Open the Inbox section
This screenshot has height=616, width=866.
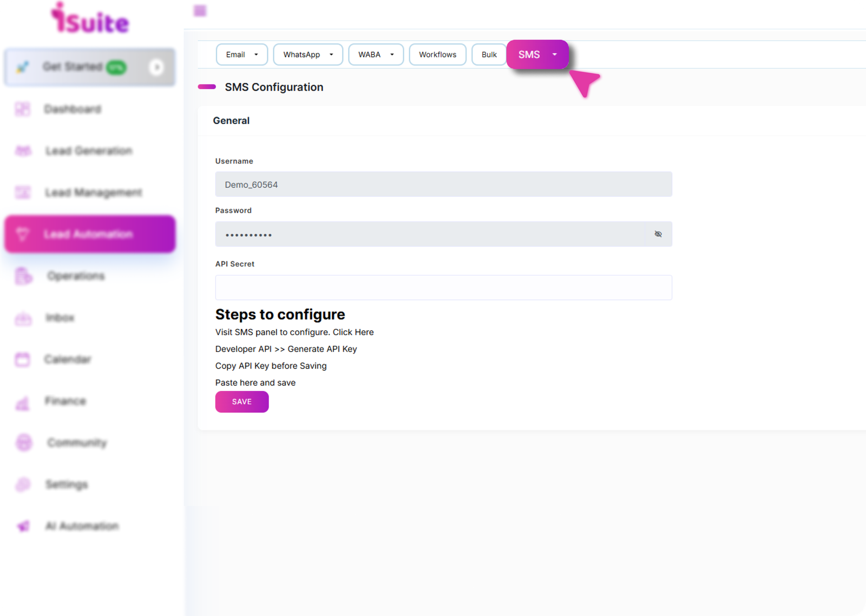point(60,318)
